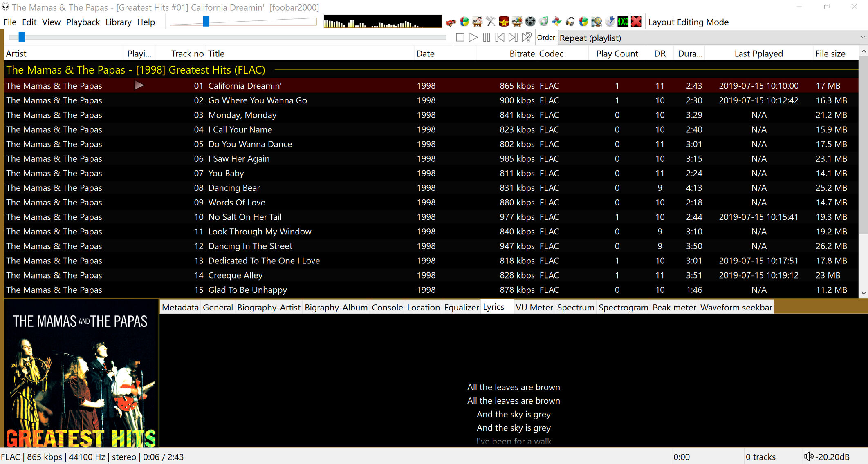Skip to the next track
868x464 pixels.
pyautogui.click(x=513, y=38)
